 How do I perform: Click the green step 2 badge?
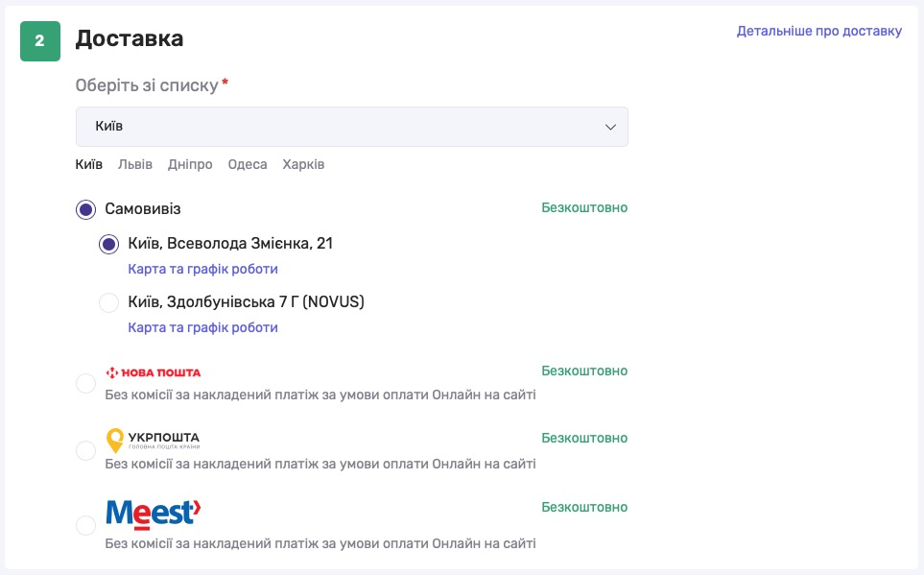(x=40, y=41)
